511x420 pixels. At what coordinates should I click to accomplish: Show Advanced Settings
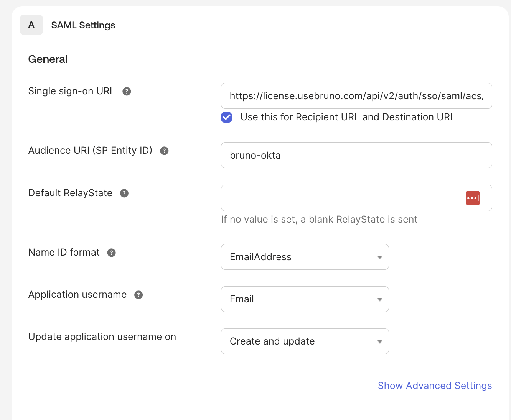(435, 386)
